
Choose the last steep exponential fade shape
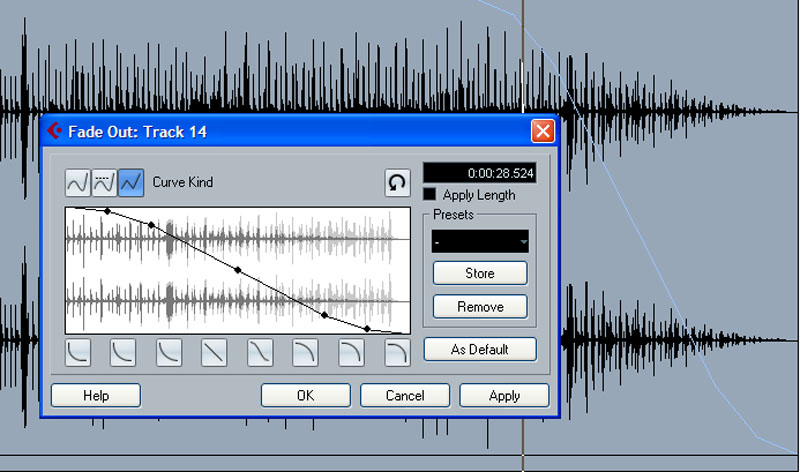point(397,353)
